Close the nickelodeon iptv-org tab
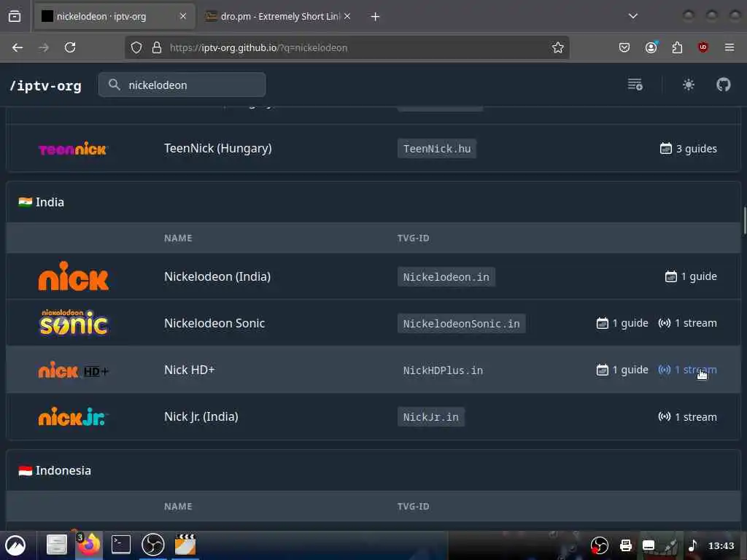Image resolution: width=747 pixels, height=560 pixels. 183,16
